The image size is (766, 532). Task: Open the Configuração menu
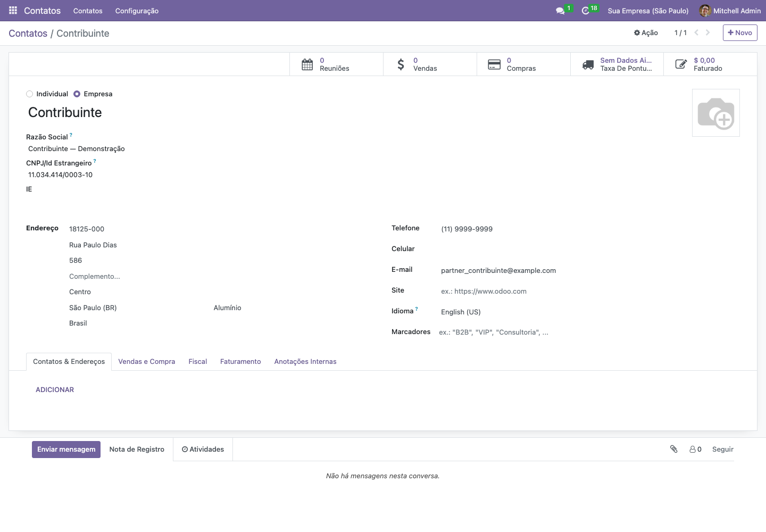click(x=137, y=11)
